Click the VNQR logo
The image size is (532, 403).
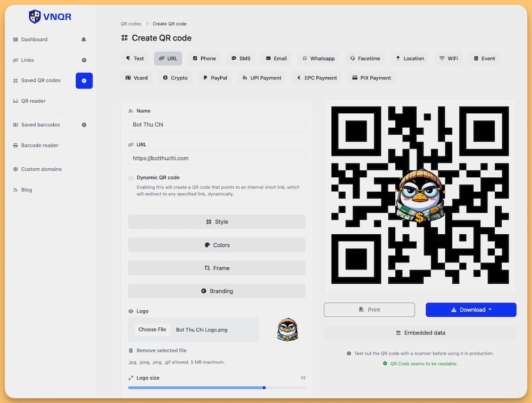50,17
